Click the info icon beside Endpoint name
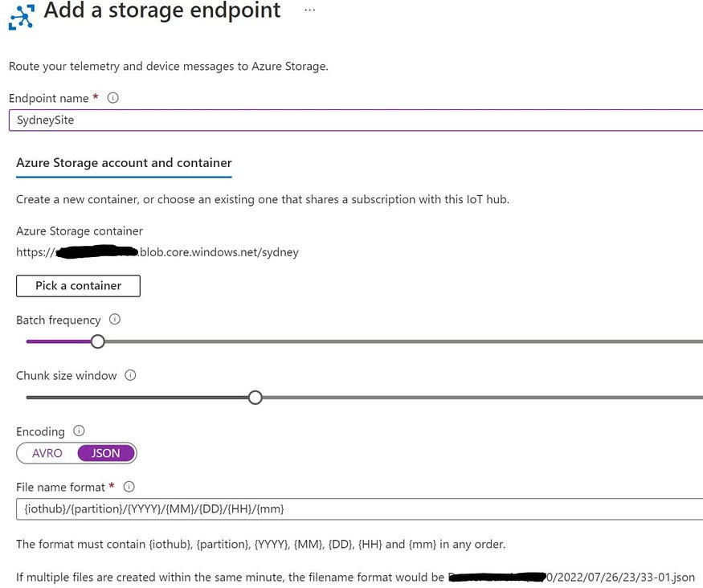This screenshot has width=703, height=588. click(x=113, y=98)
